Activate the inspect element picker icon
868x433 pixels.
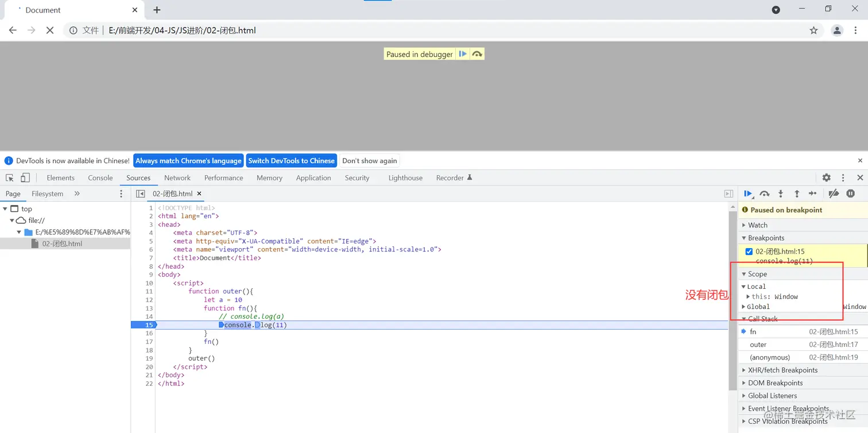[x=10, y=178]
